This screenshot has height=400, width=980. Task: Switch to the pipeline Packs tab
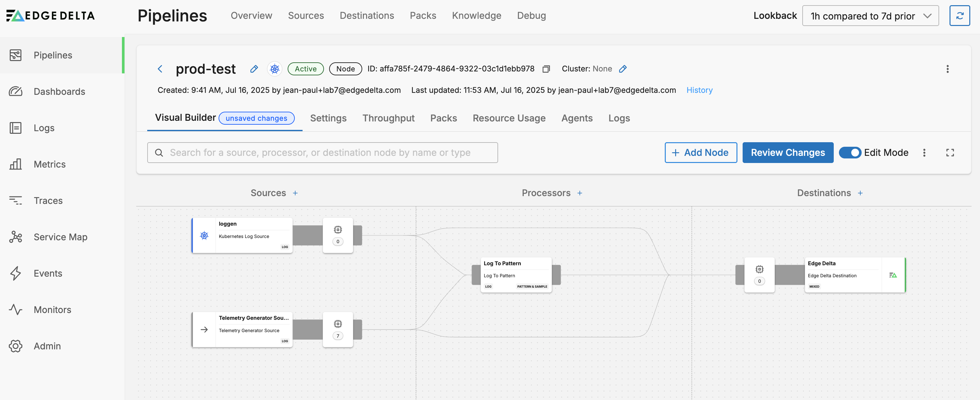click(444, 118)
